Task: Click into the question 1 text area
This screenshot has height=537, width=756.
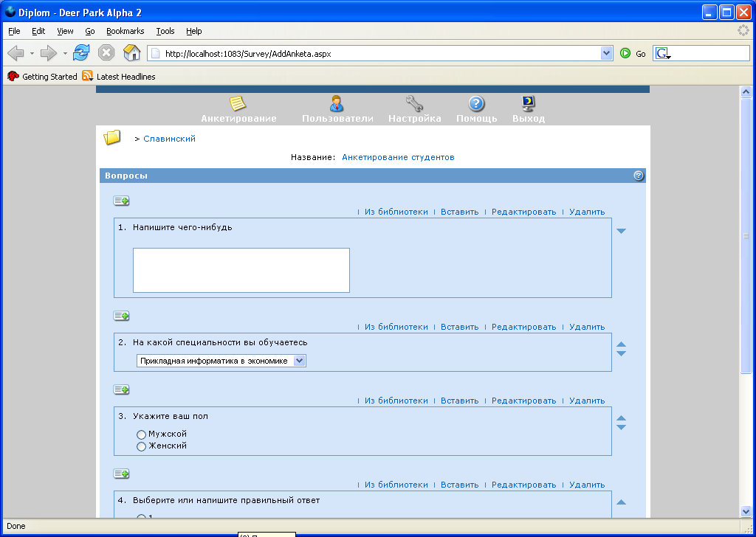Action: coord(241,270)
